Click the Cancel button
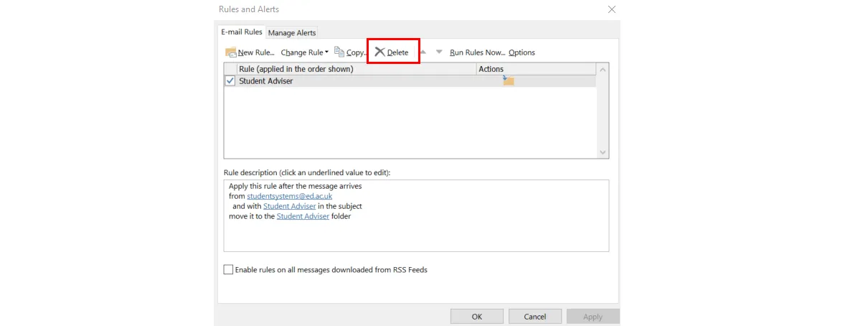868x326 pixels. point(535,317)
